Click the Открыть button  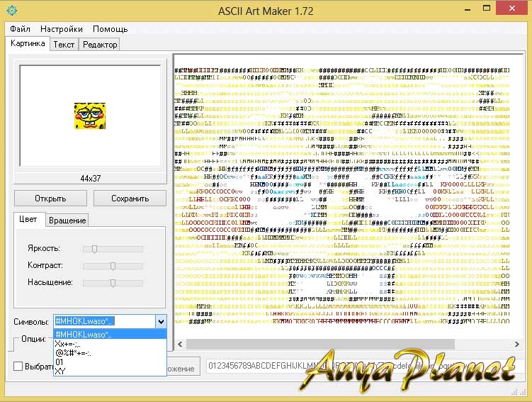(50, 199)
